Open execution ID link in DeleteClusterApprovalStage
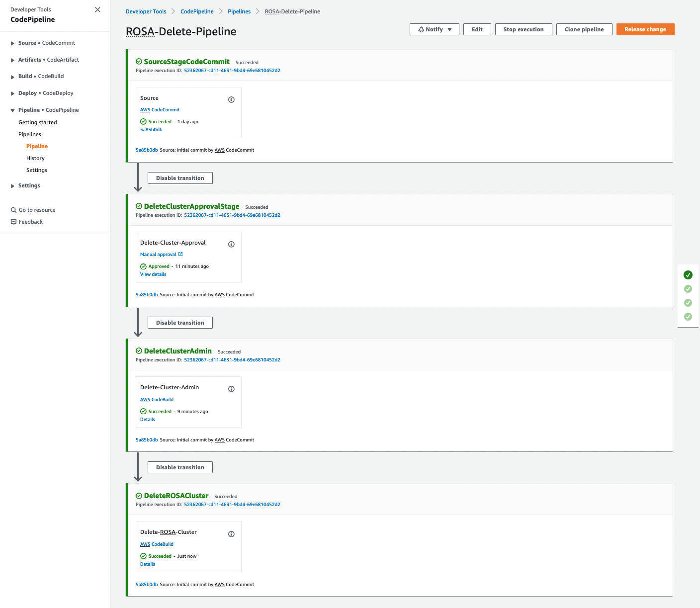This screenshot has width=700, height=608. coord(232,215)
